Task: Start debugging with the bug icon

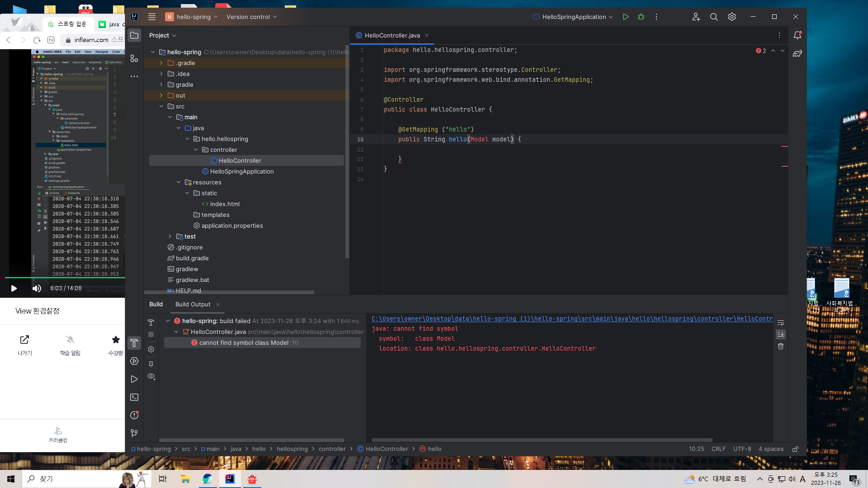Action: click(x=641, y=17)
